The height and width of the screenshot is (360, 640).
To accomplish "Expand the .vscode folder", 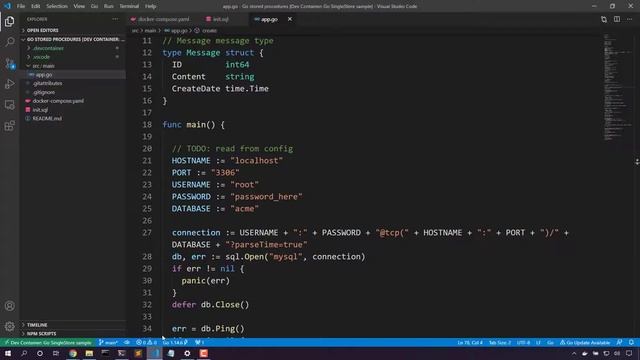I will click(x=73, y=57).
